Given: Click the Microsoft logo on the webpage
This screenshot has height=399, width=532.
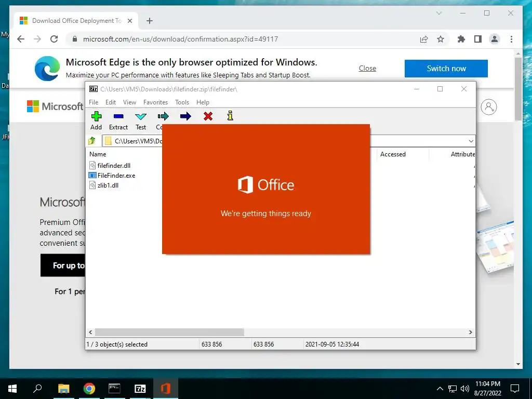Looking at the screenshot, I should pyautogui.click(x=55, y=106).
